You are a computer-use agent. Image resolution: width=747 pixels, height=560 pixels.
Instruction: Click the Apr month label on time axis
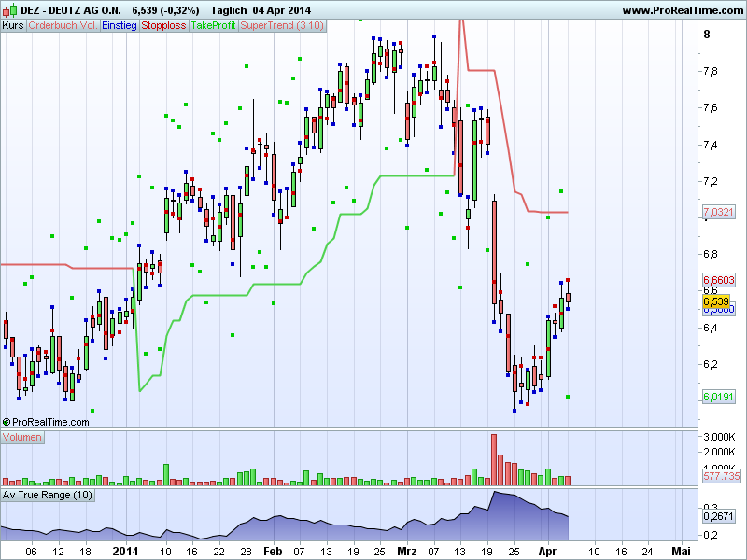pos(547,552)
